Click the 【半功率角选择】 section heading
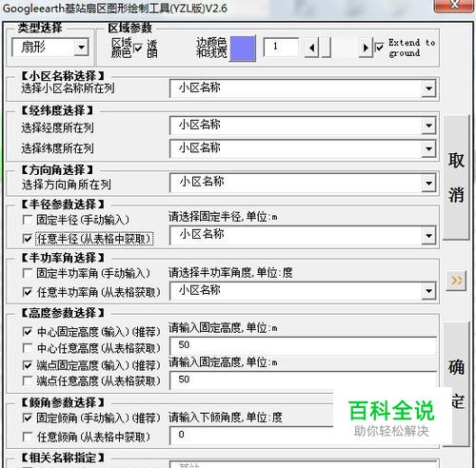Screen dimensions: 476x468 coord(63,258)
